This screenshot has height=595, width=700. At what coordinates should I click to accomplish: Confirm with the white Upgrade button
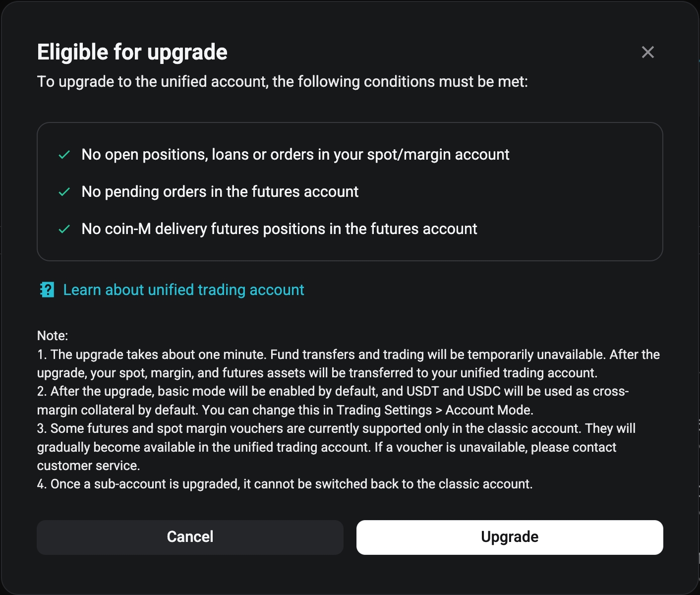[510, 537]
